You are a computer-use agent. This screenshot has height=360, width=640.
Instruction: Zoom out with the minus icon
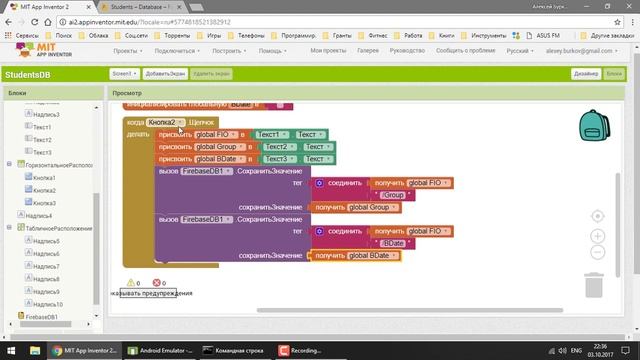598,252
